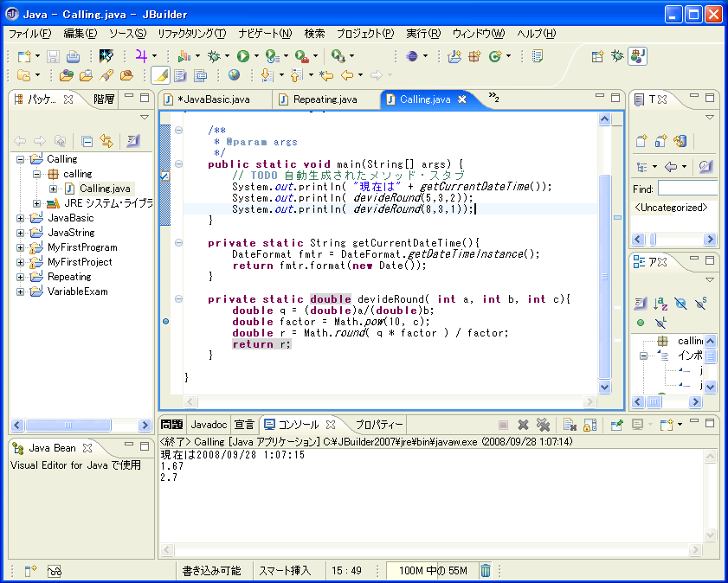Select Calling.java in package explorer
The image size is (728, 583).
pos(105,189)
